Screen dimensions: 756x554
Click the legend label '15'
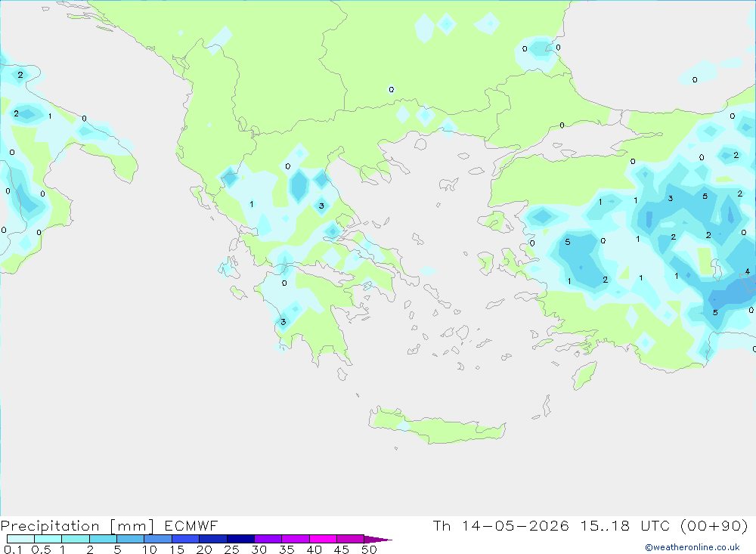tap(176, 549)
